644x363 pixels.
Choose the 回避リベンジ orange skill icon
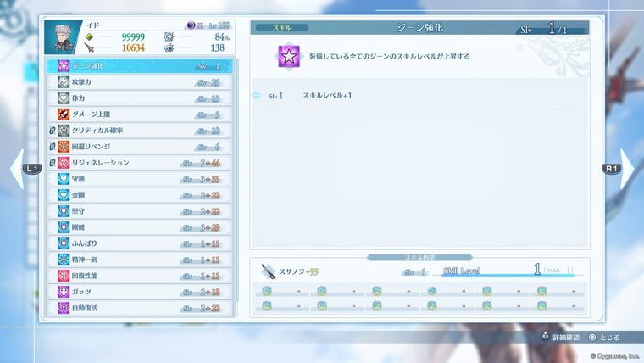64,147
